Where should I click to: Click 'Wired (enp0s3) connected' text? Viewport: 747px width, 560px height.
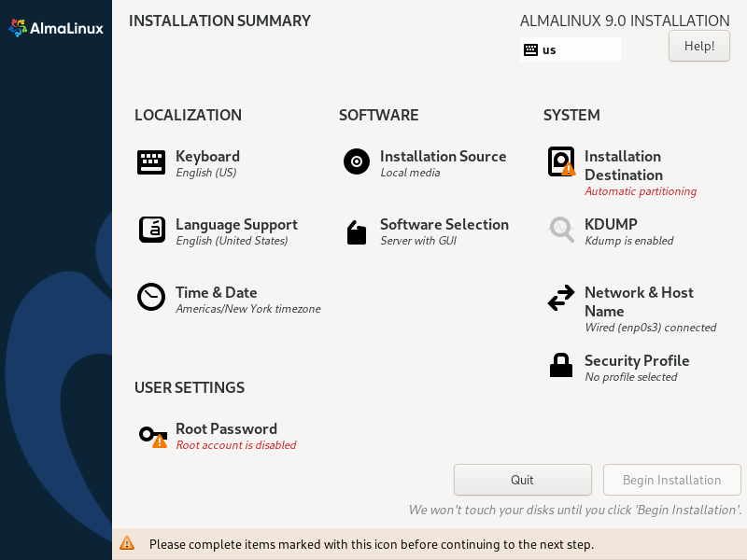click(x=650, y=328)
